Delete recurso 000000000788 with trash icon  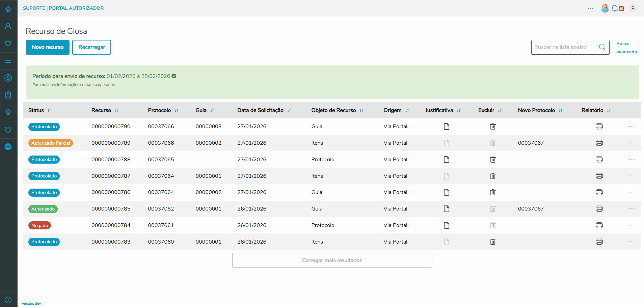tap(492, 160)
